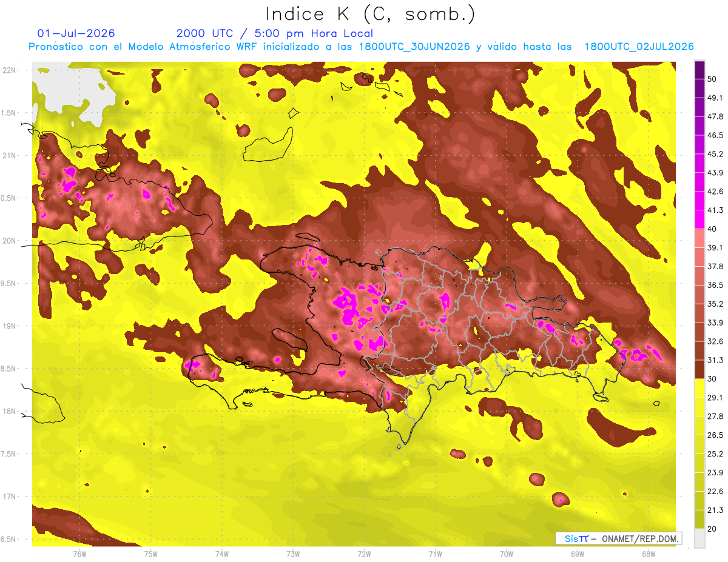Click the legend value 33.9
728x562 pixels.
pos(716,323)
